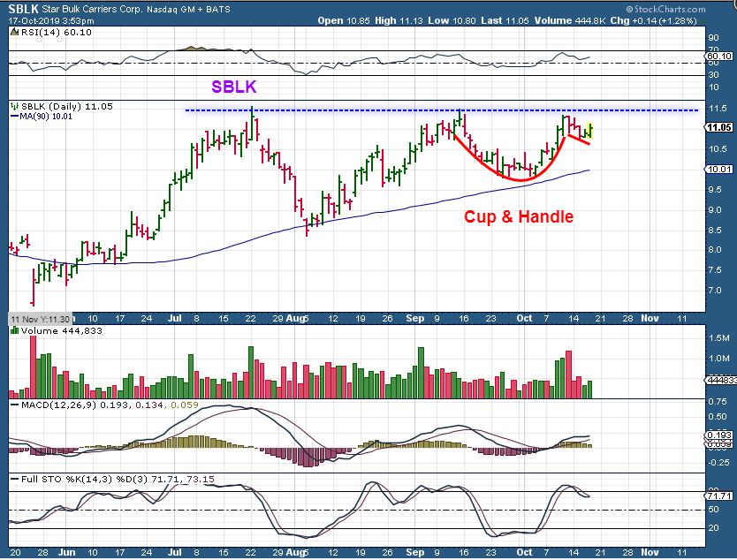Click the 'Volume 444,833' panel label
The height and width of the screenshot is (560, 737).
(62, 330)
